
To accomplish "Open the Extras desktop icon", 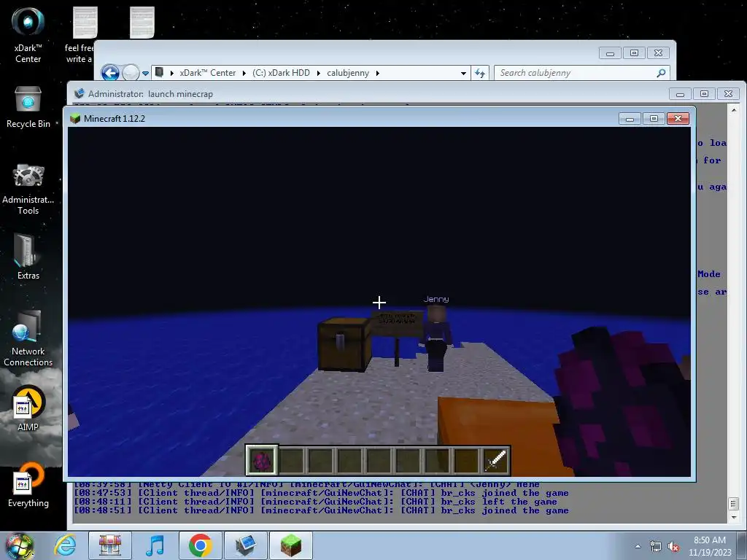I will tap(28, 257).
